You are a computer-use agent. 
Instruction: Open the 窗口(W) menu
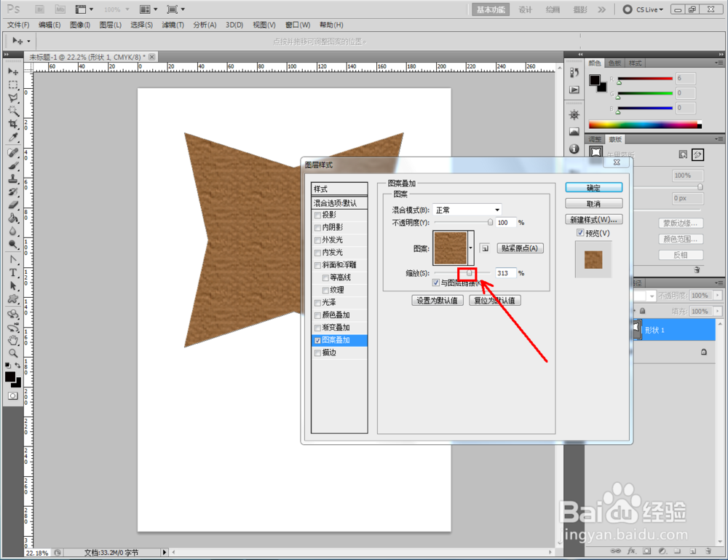click(x=298, y=25)
